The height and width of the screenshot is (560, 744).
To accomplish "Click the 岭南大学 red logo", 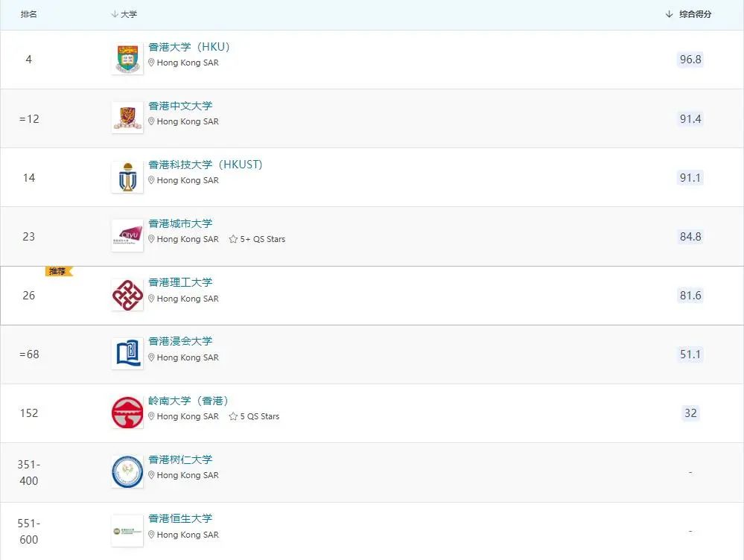I will click(127, 413).
